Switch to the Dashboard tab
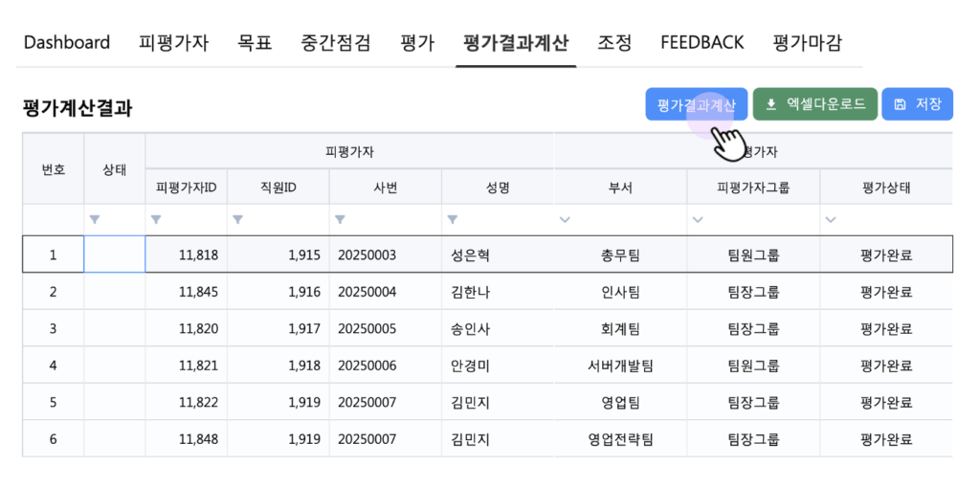 coord(67,43)
